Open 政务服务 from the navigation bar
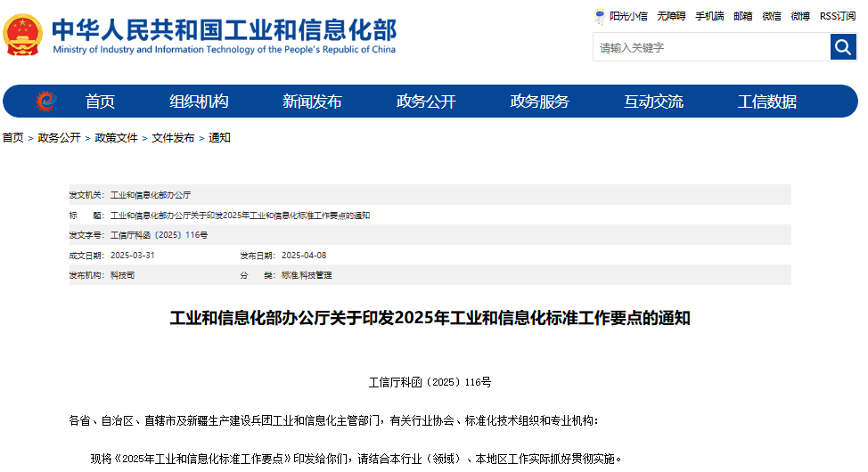 539,102
